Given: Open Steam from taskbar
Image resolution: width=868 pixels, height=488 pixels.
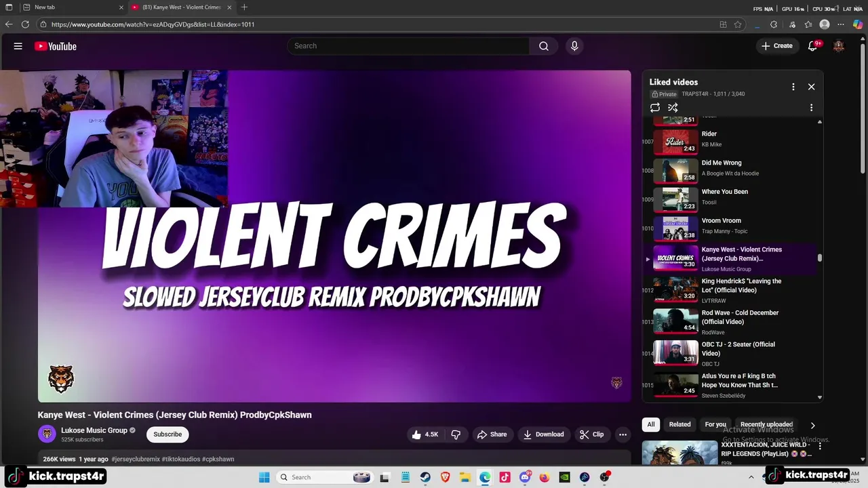Looking at the screenshot, I should (x=425, y=477).
